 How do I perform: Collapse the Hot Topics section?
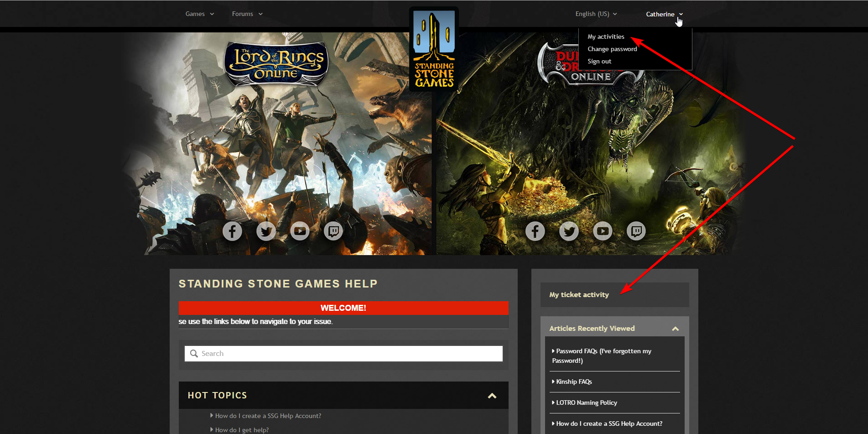[x=492, y=396]
